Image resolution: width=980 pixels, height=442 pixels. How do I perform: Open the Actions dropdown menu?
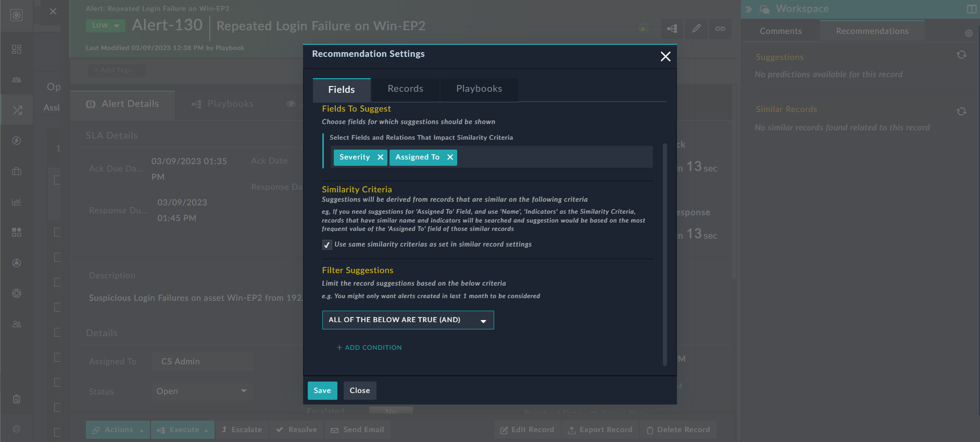(x=118, y=430)
